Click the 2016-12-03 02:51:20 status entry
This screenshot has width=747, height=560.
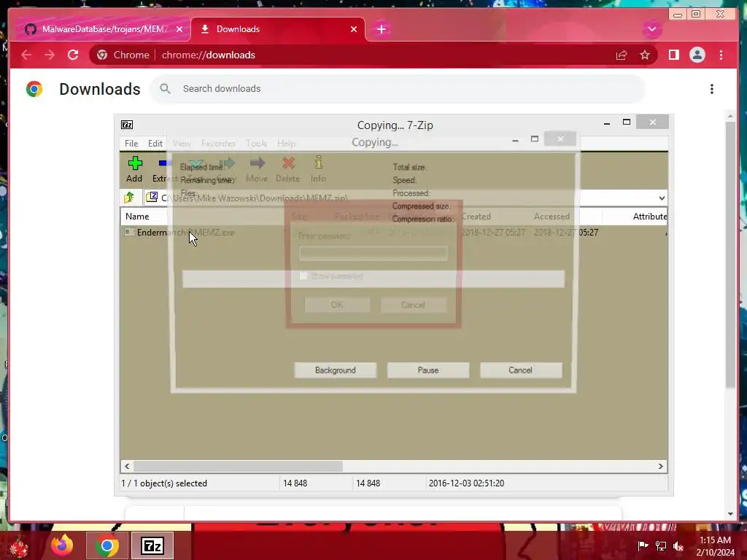[x=466, y=483]
